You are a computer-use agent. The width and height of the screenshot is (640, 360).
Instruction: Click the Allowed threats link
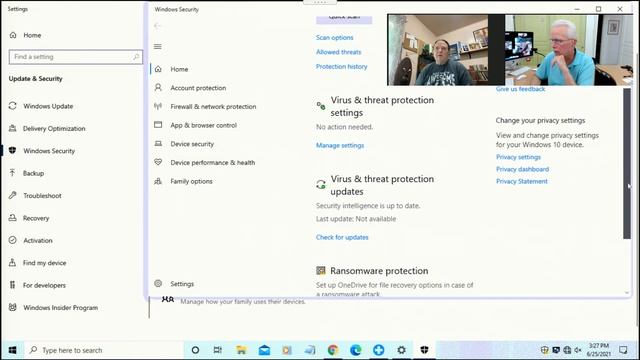point(338,52)
